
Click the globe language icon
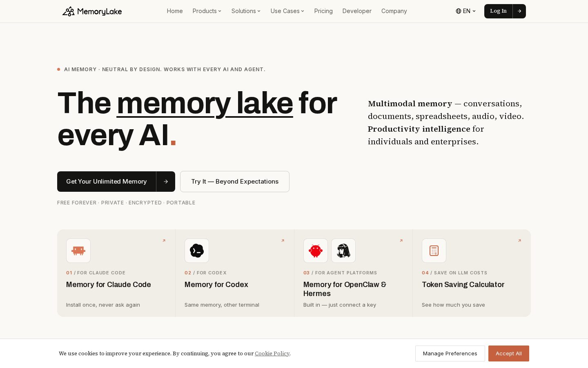tap(459, 11)
